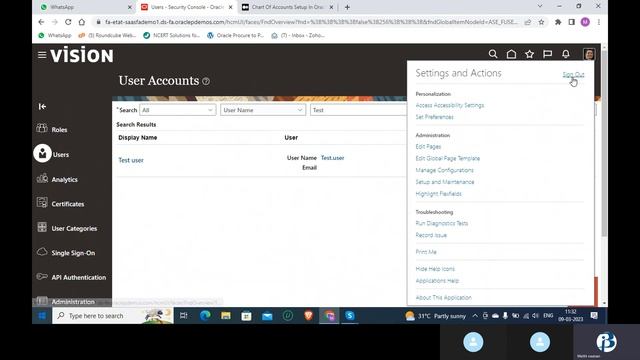Open the hamburger navigator menu
This screenshot has width=640, height=360.
click(42, 55)
